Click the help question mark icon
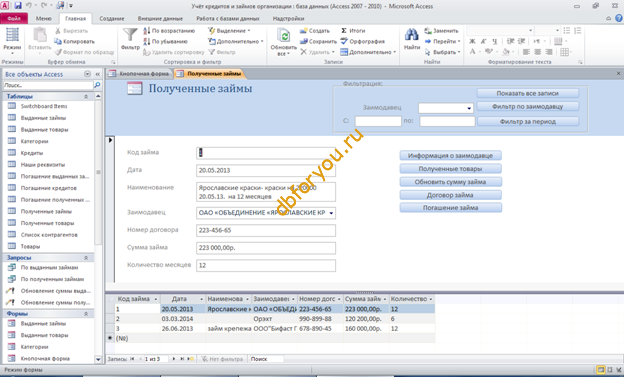The width and height of the screenshot is (624, 377). click(x=619, y=18)
